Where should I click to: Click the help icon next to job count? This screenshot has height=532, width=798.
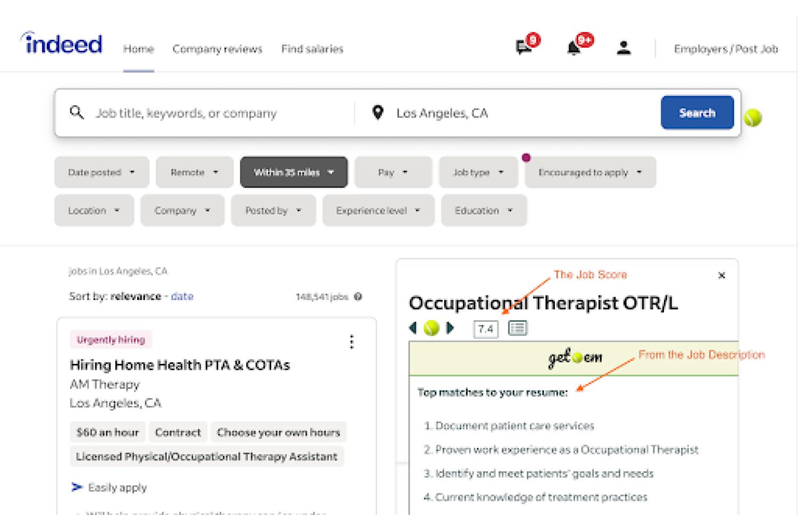358,296
